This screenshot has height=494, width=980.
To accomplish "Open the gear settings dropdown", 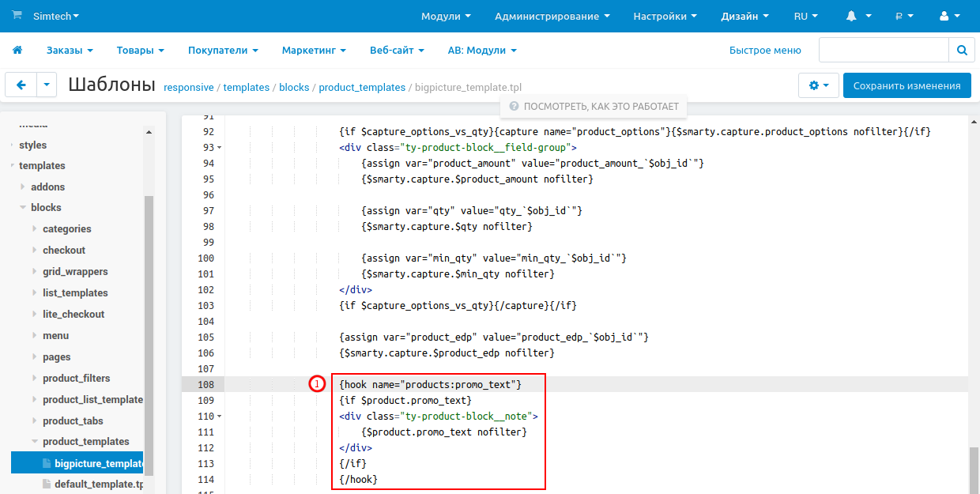I will pos(818,85).
